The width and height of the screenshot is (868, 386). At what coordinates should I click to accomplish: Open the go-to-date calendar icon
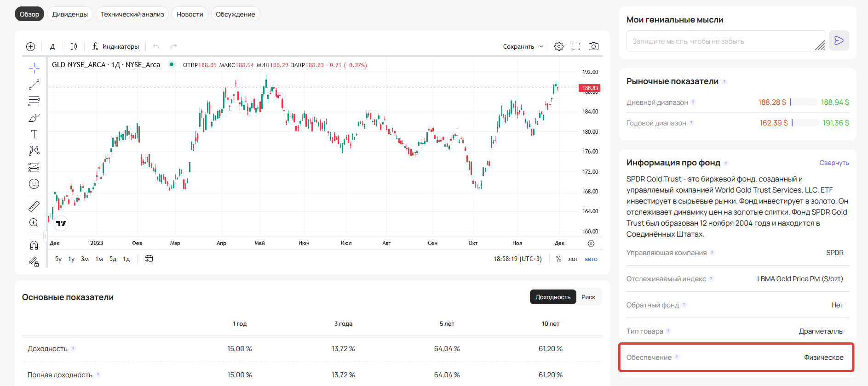coord(149,259)
